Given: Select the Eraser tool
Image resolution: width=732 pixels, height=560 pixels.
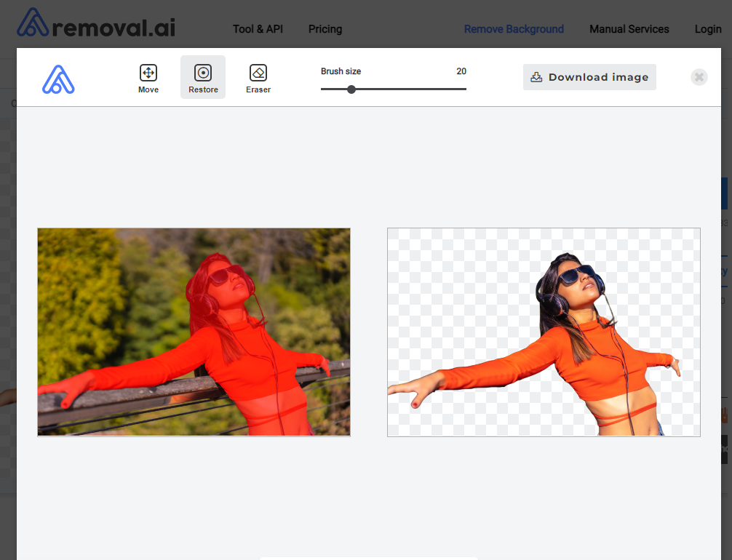Looking at the screenshot, I should coord(258,78).
